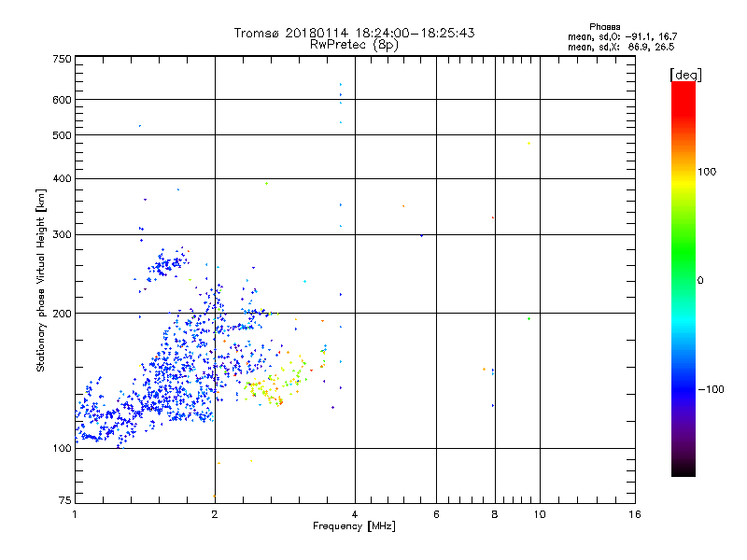
Task: Click the 'mean, sd,O: -91.1, 16.7' statistic
Action: (622, 36)
